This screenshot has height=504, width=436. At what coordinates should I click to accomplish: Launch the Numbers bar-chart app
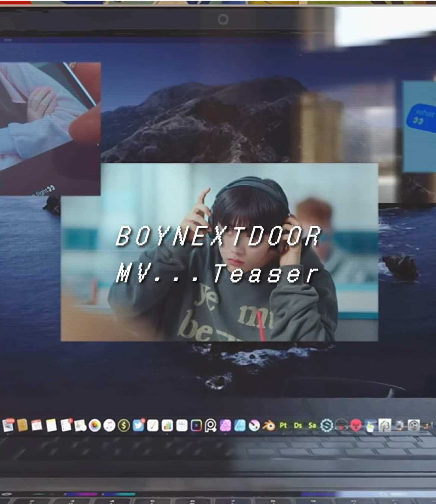pos(167,425)
